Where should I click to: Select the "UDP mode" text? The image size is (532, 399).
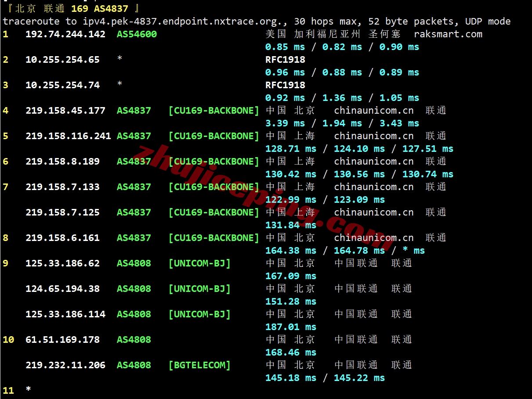pyautogui.click(x=488, y=22)
